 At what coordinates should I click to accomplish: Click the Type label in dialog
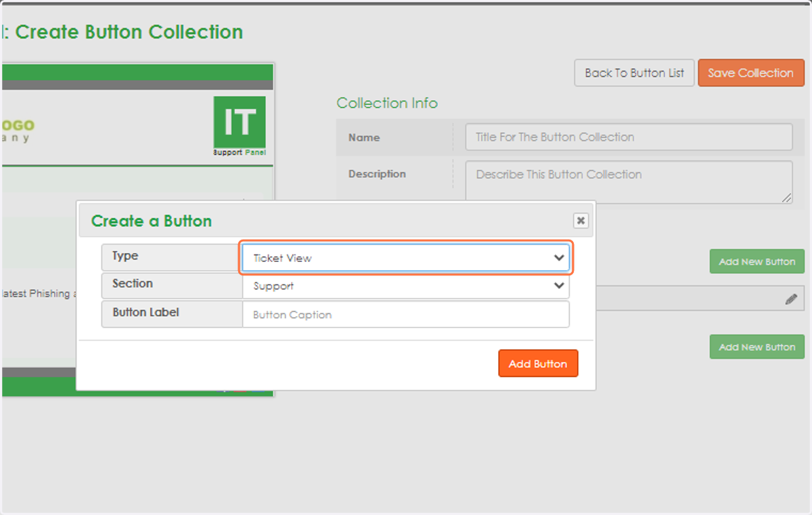click(x=125, y=256)
